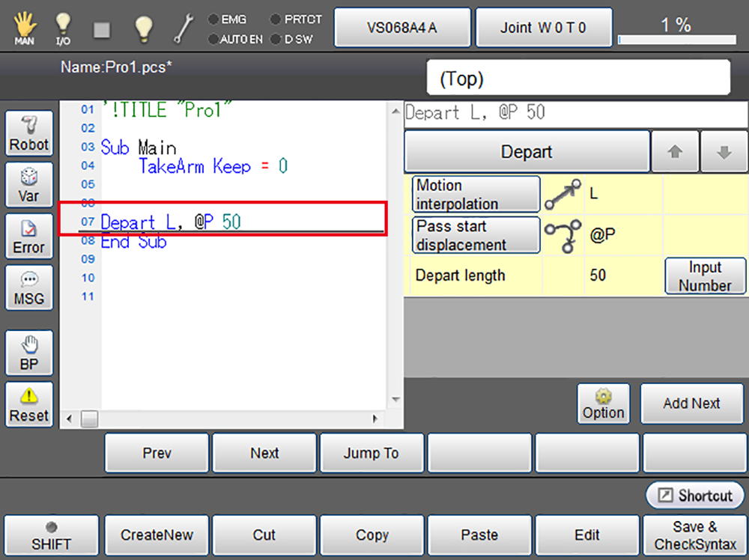This screenshot has height=560, width=749.
Task: Open the Var dice panel
Action: point(29,185)
